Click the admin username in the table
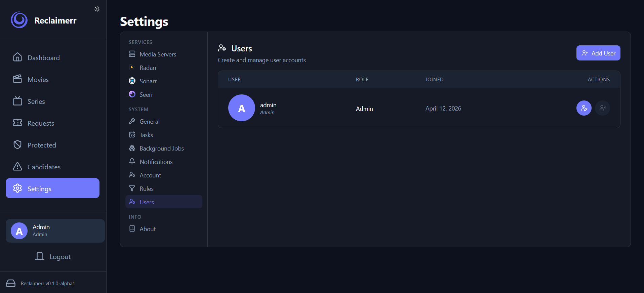The height and width of the screenshot is (293, 644). (268, 105)
